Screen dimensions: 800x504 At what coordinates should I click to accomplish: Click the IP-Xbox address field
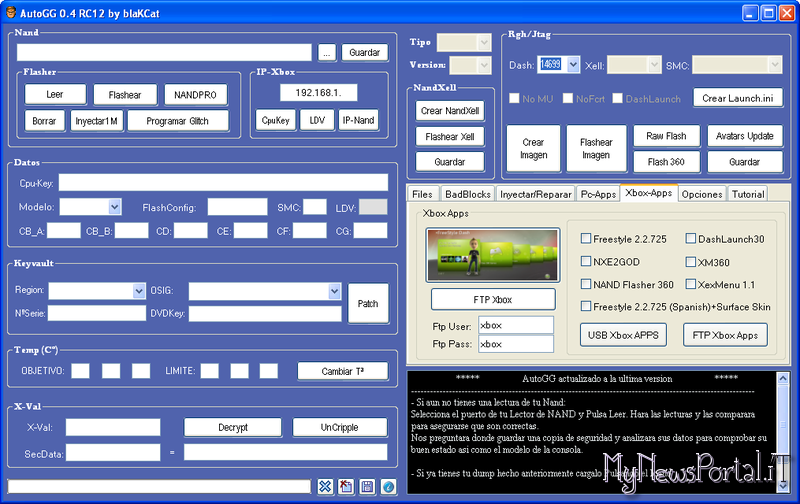pyautogui.click(x=318, y=93)
